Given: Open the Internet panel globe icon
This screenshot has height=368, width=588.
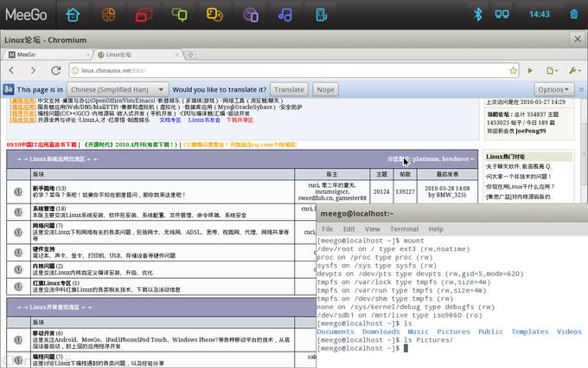Looking at the screenshot, I should [109, 15].
